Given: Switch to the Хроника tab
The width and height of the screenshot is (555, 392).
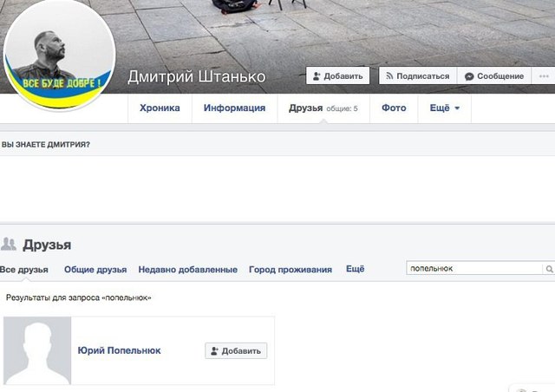Looking at the screenshot, I should click(x=160, y=108).
